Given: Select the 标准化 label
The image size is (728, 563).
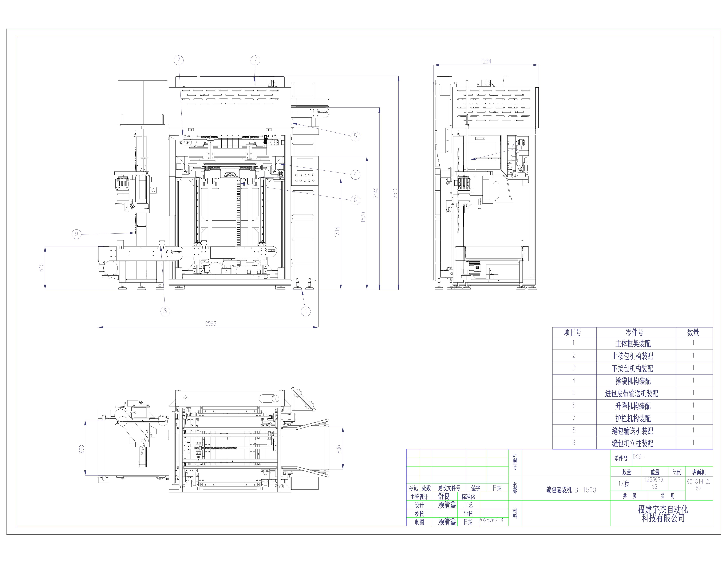Looking at the screenshot, I should 468,497.
